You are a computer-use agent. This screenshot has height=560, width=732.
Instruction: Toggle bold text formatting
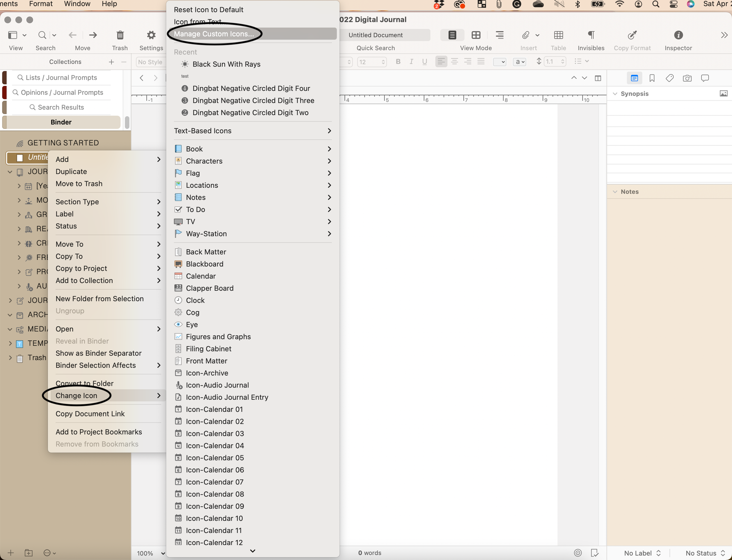point(398,62)
